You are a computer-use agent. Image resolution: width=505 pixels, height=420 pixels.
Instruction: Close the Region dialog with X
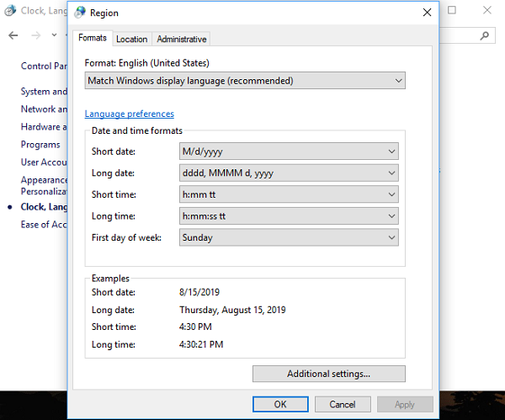tap(427, 13)
